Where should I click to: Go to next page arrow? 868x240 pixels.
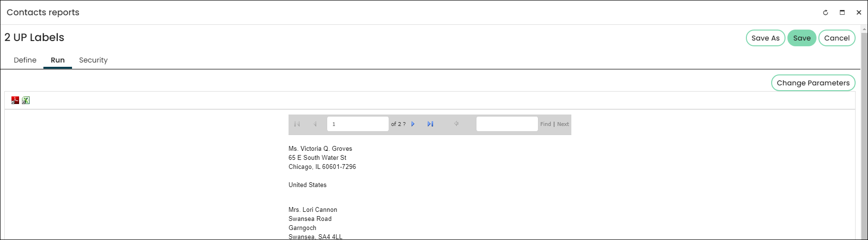413,124
